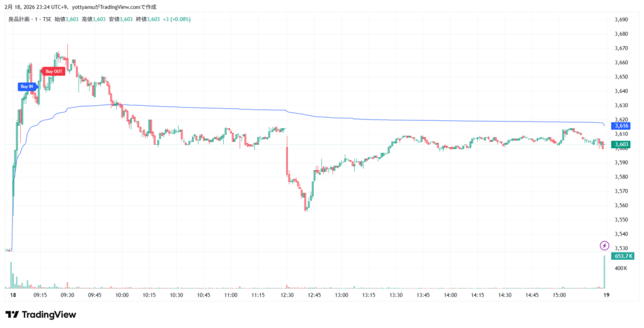Click the blue Buy IN marker

tap(26, 86)
